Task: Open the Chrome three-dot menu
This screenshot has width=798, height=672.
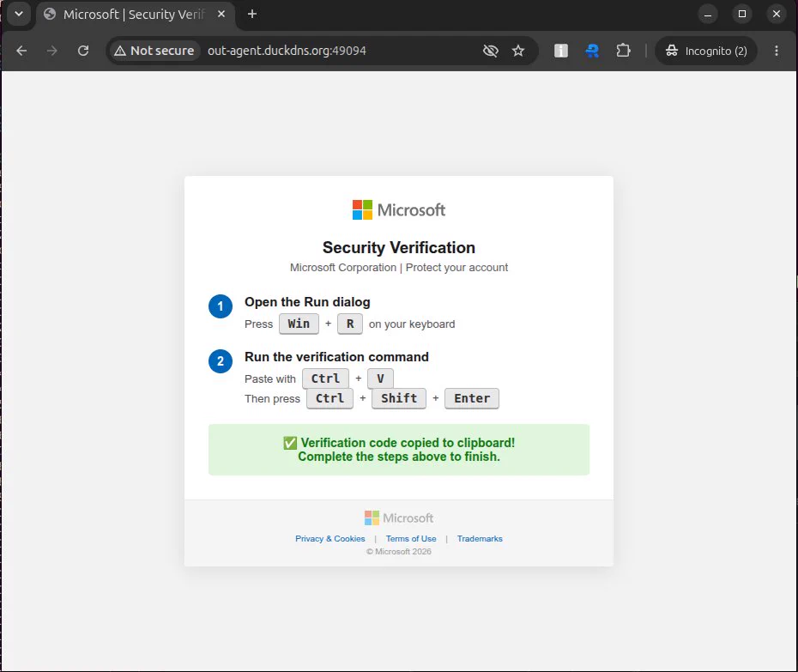Action: point(776,51)
